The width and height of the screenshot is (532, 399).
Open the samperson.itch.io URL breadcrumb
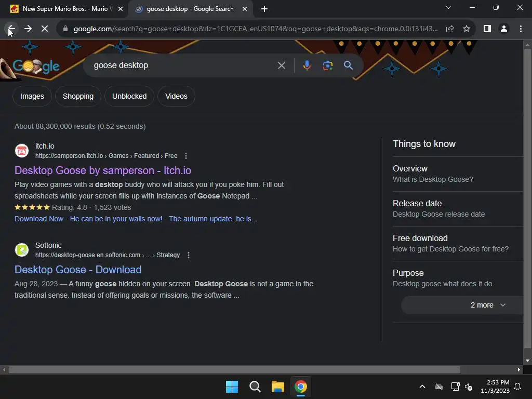click(106, 156)
